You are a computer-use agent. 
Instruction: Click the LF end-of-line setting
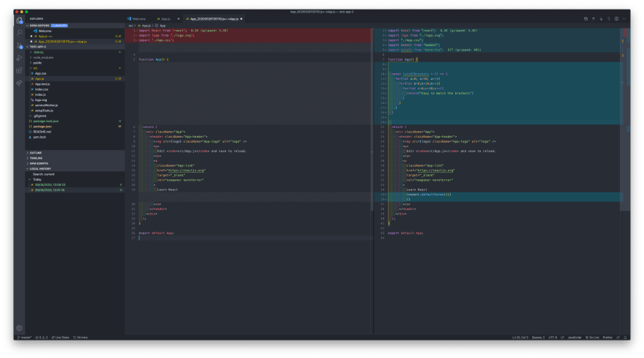point(562,338)
